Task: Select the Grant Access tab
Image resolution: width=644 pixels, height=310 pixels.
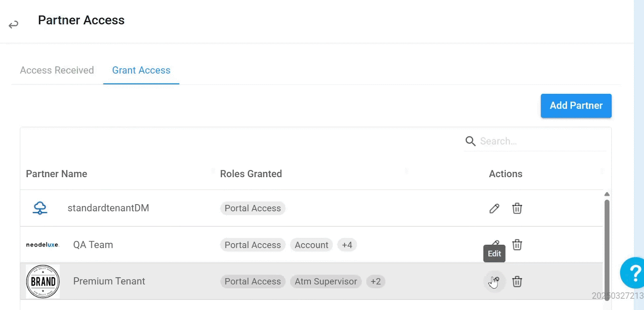Action: point(141,70)
